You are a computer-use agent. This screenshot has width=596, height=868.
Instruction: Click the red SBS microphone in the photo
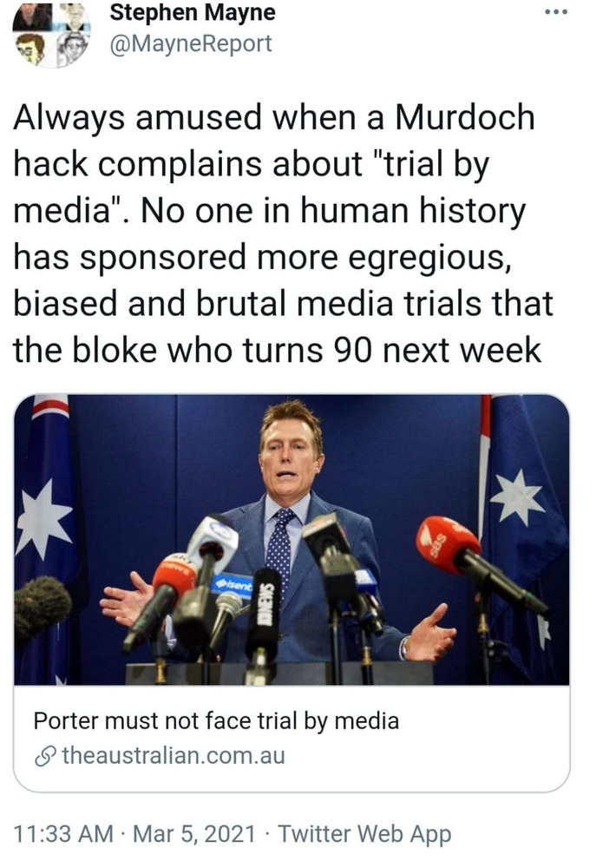click(x=447, y=545)
